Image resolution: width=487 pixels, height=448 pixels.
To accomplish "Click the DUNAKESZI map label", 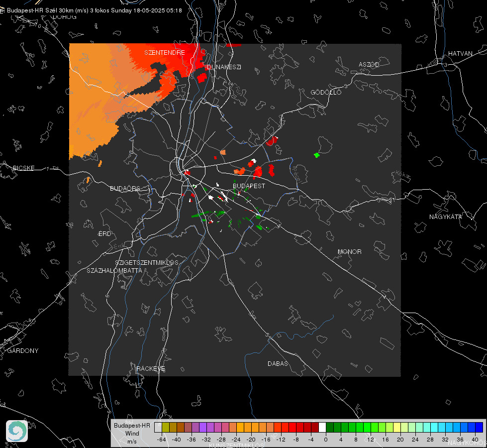I will pos(224,67).
